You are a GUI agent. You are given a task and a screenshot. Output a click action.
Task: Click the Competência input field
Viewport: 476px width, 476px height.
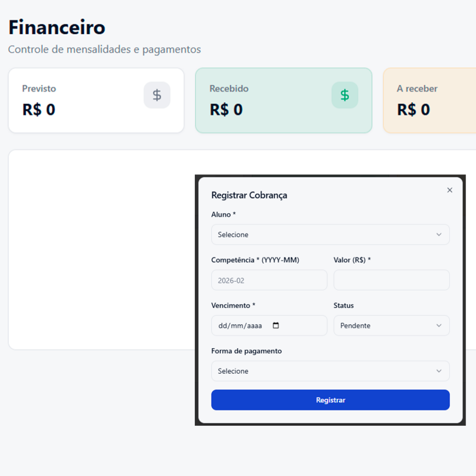269,280
